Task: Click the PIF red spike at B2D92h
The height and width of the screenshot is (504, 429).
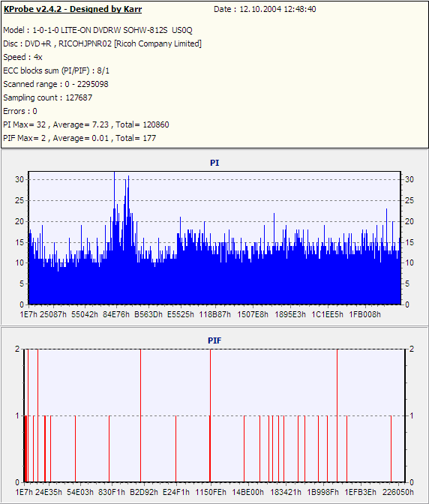Action: 140,415
